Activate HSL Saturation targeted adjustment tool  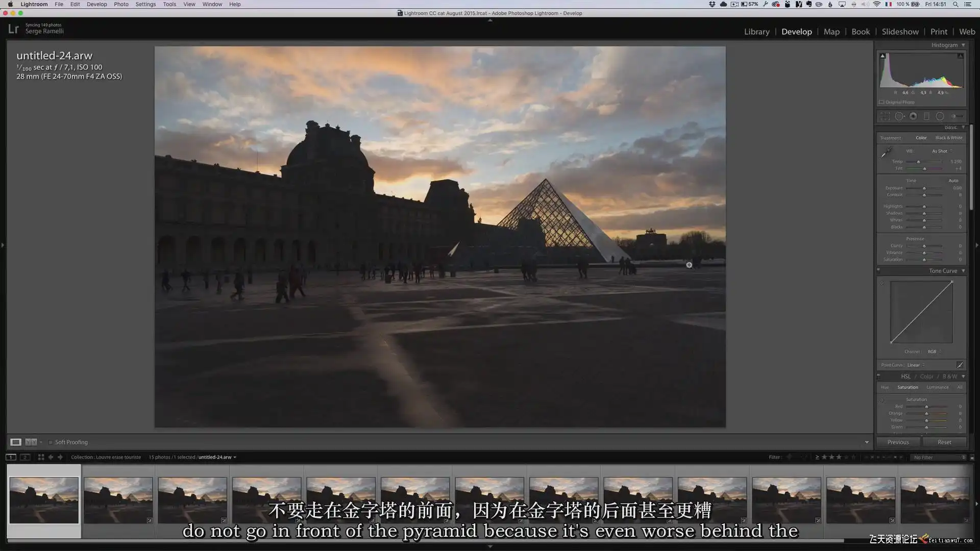[882, 400]
